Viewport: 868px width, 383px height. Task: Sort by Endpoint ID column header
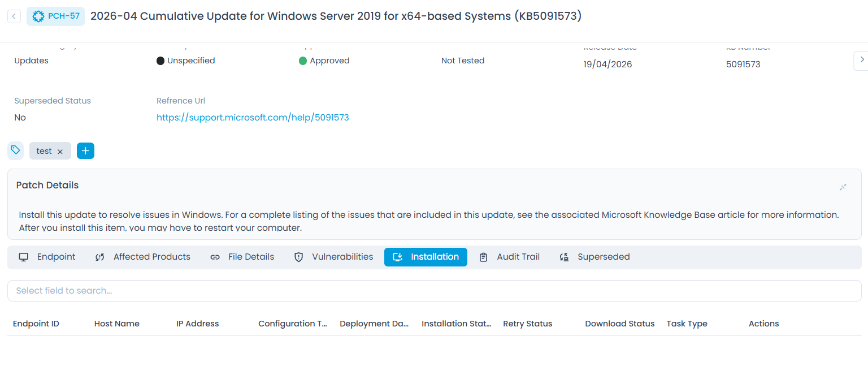(36, 324)
